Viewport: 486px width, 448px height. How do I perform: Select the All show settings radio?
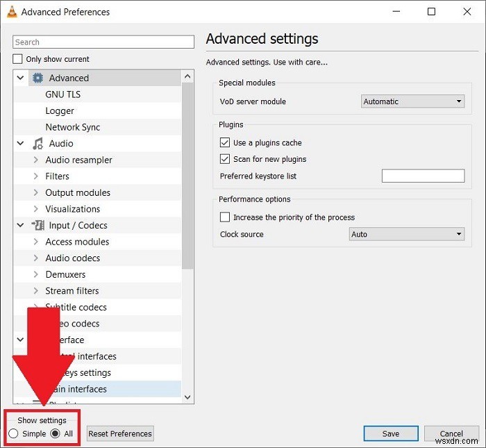[x=55, y=433]
